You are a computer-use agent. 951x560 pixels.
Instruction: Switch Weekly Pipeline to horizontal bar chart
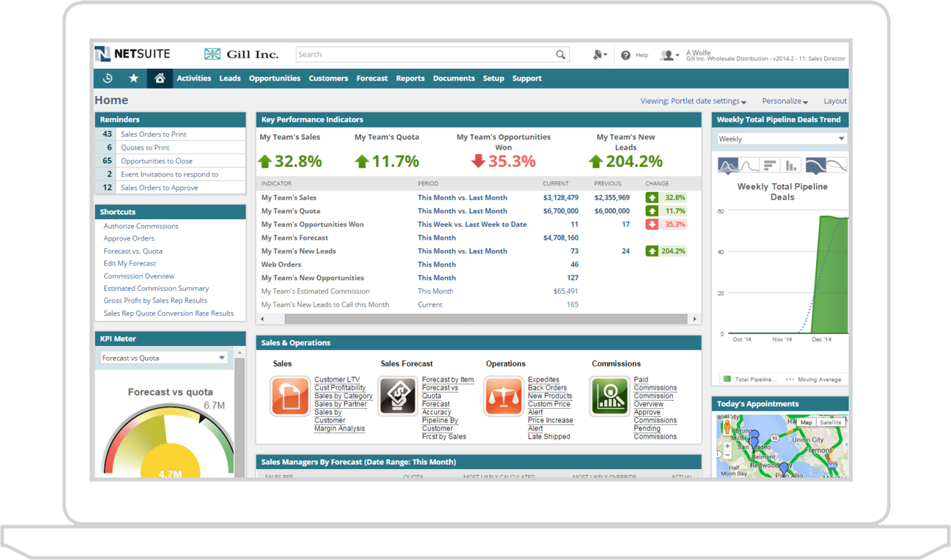(770, 165)
